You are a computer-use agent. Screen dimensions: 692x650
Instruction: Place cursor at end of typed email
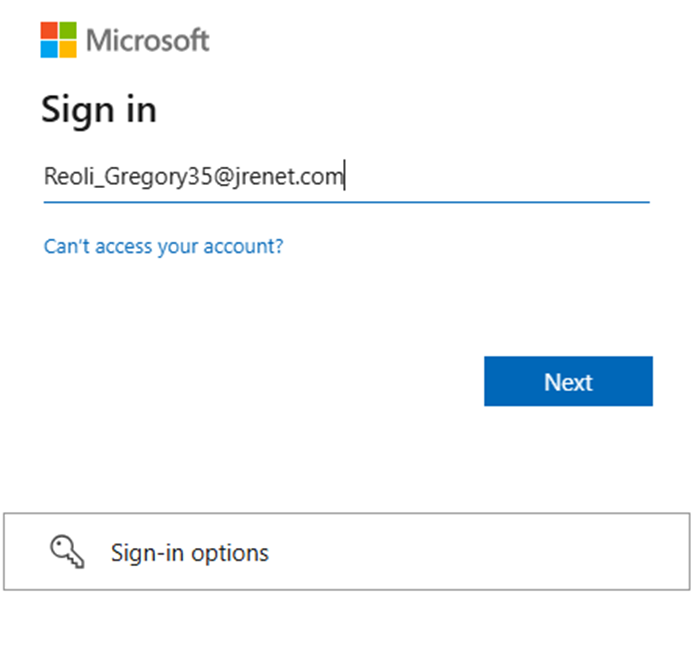(344, 178)
